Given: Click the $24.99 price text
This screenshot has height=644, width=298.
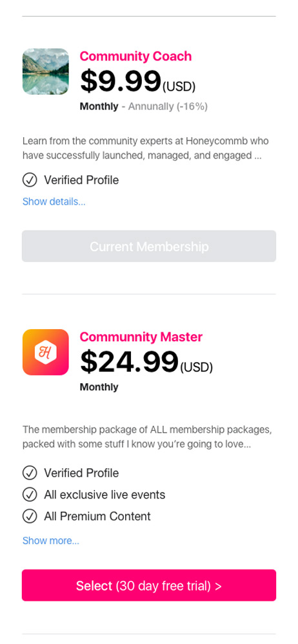Looking at the screenshot, I should (129, 361).
